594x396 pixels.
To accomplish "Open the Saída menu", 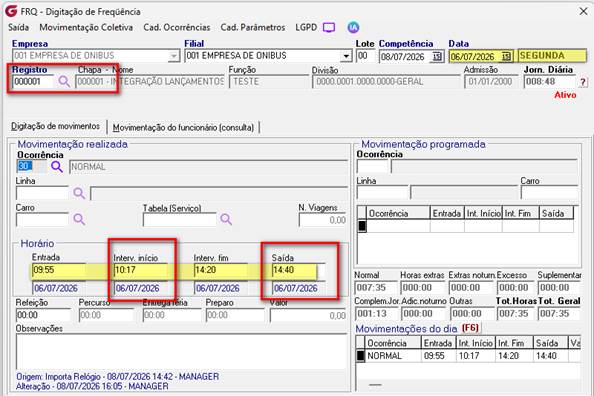I will [x=18, y=27].
